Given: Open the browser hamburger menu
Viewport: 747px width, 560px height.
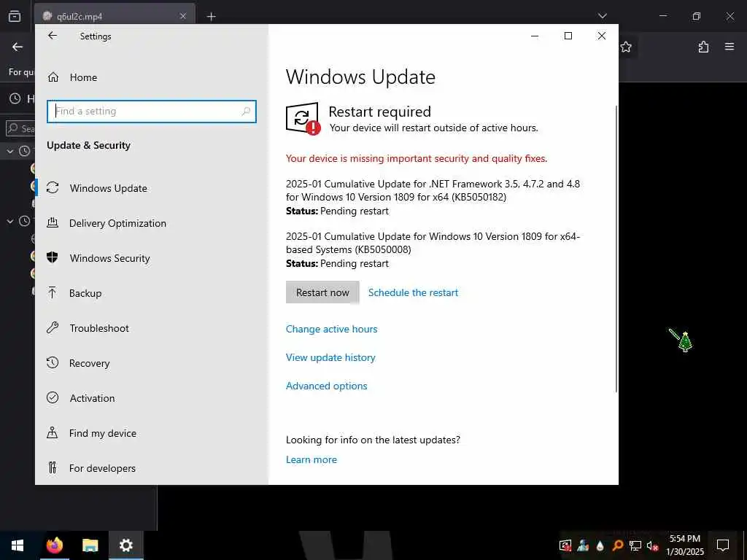Looking at the screenshot, I should point(729,47).
